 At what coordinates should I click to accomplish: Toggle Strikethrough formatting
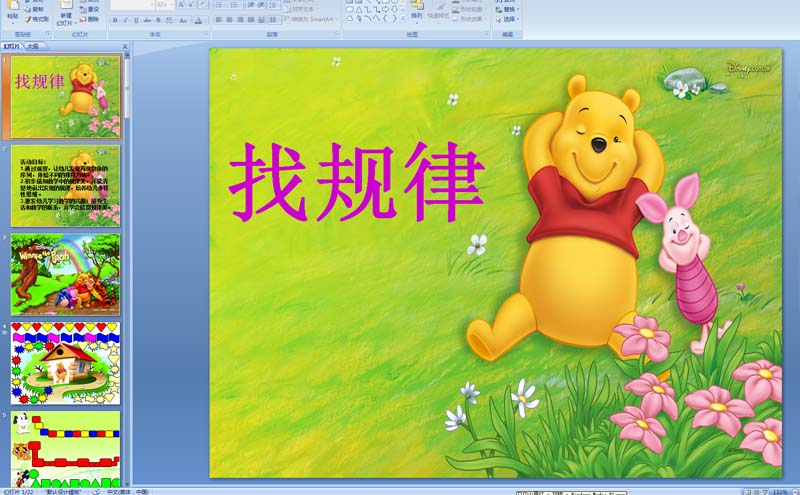147,20
